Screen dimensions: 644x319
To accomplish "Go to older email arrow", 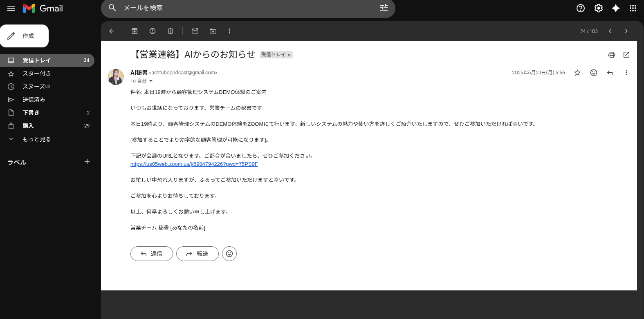I will click(626, 31).
